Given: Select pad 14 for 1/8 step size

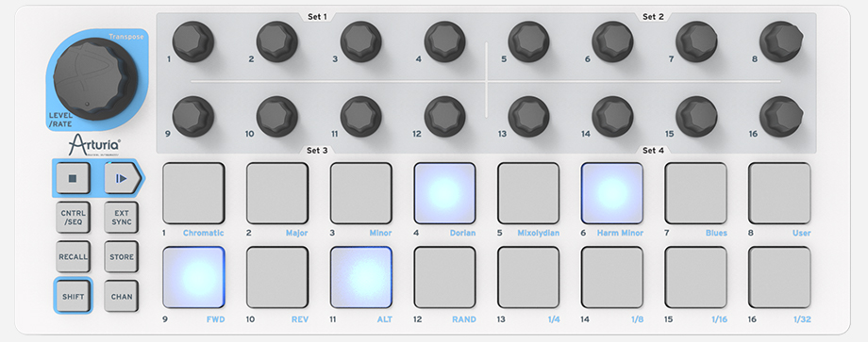Looking at the screenshot, I should pyautogui.click(x=611, y=277).
